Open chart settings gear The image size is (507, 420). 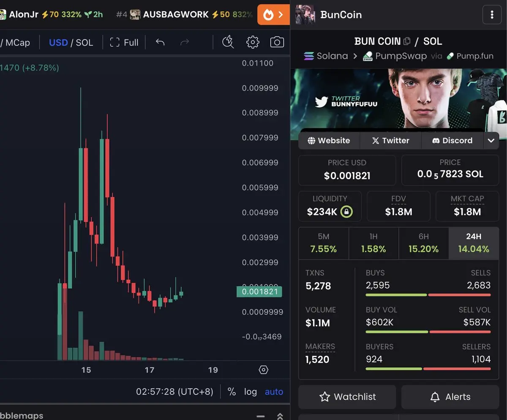253,42
